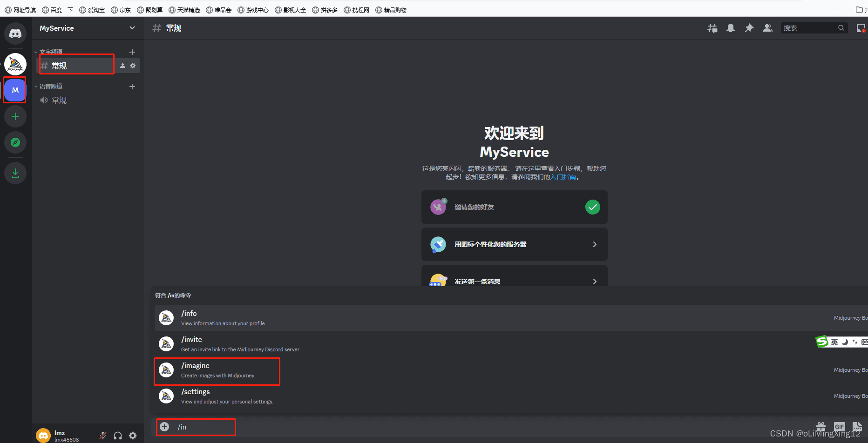868x443 pixels.
Task: Switch Sogou input language 英 button
Action: coord(834,342)
